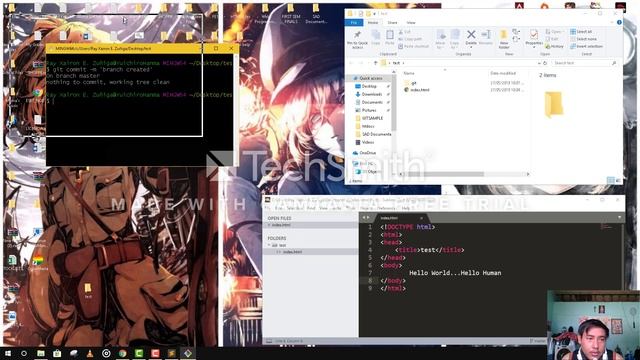Click the Search test input field

click(584, 63)
